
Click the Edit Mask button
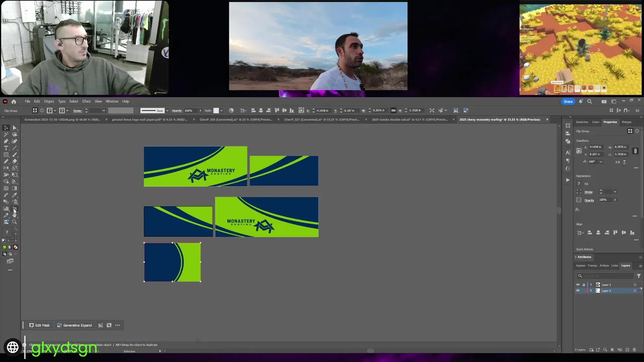tap(39, 325)
